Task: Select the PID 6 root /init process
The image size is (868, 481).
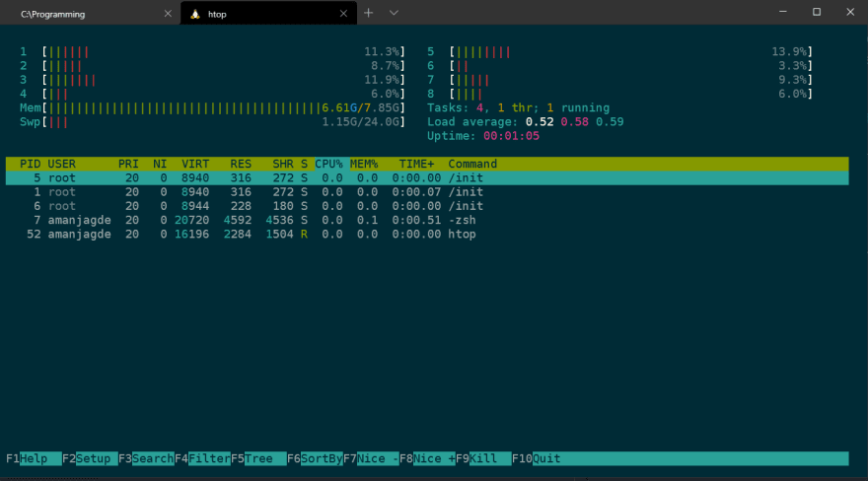Action: point(427,206)
